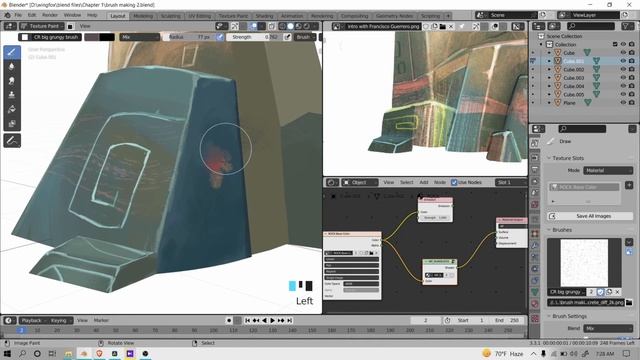Toggle radius pressure sensitivity button
This screenshot has height=360, width=640.
click(x=220, y=37)
